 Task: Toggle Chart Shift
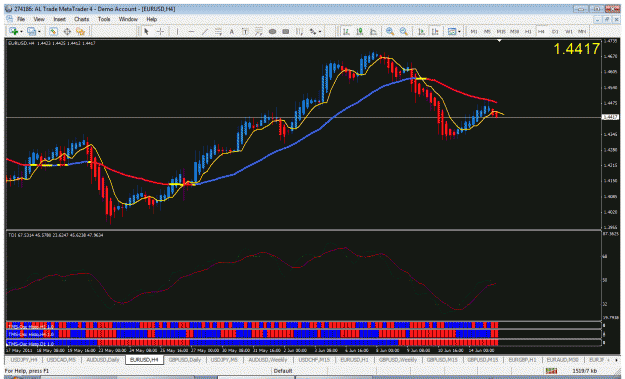[435, 31]
